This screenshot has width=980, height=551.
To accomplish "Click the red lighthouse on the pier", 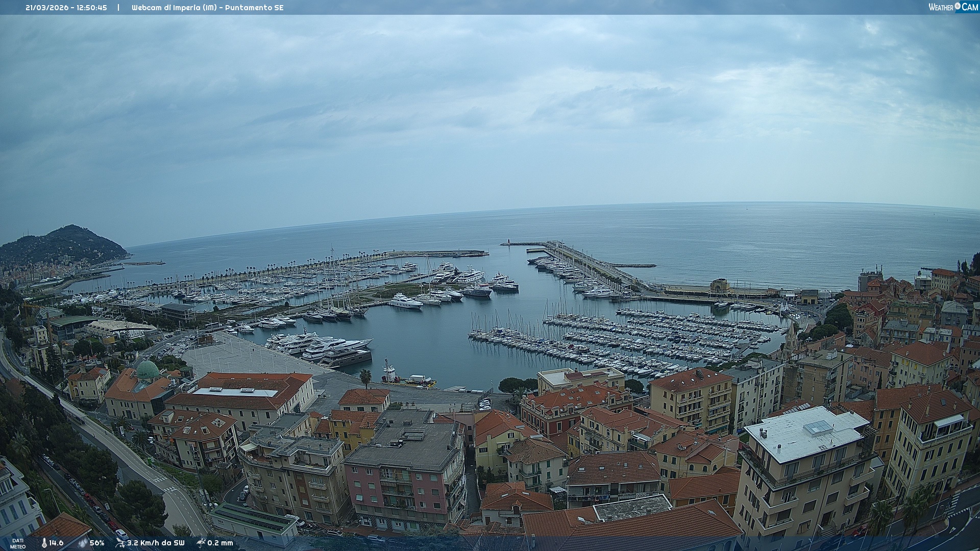I will coord(508,241).
